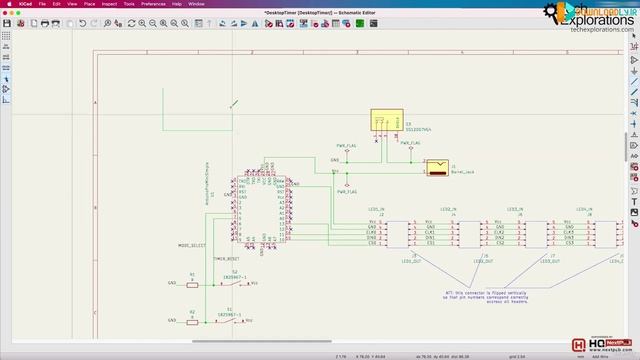
Task: Toggle hidden pins visibility
Action: (x=6, y=89)
